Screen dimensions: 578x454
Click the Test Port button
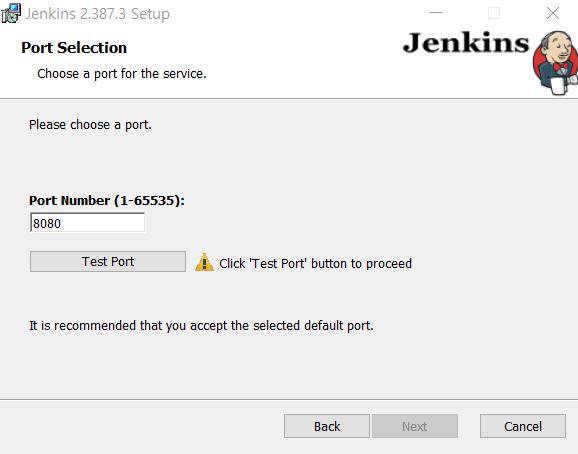[108, 262]
